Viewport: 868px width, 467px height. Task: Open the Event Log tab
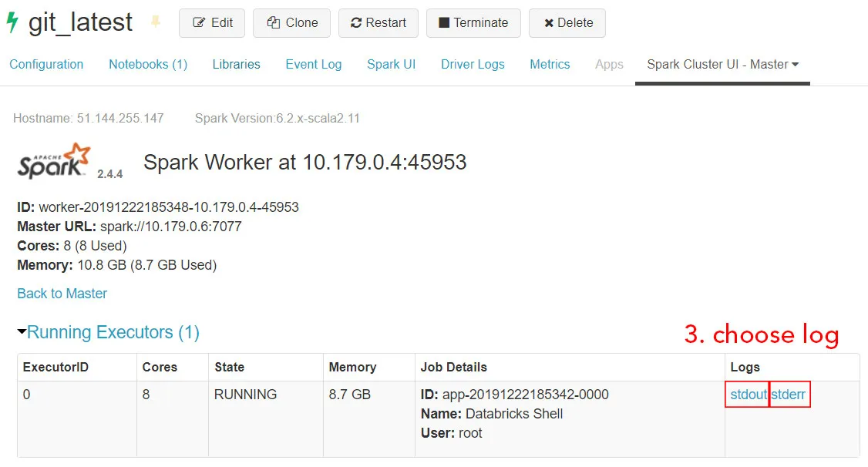(x=313, y=65)
